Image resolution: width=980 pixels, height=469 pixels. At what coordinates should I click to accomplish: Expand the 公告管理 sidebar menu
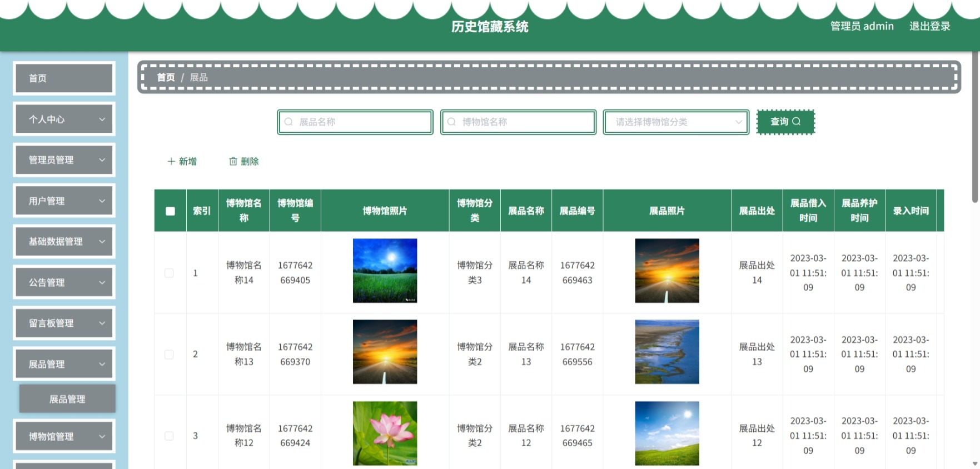point(64,282)
